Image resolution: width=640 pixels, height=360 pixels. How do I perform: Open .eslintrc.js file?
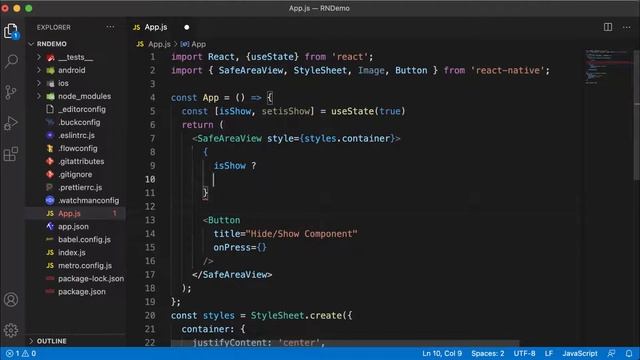click(76, 136)
